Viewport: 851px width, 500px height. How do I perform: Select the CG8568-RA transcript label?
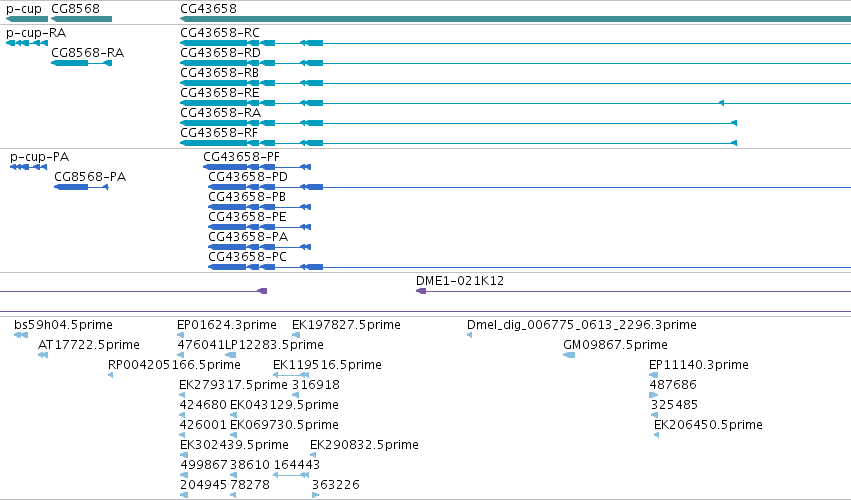point(87,53)
